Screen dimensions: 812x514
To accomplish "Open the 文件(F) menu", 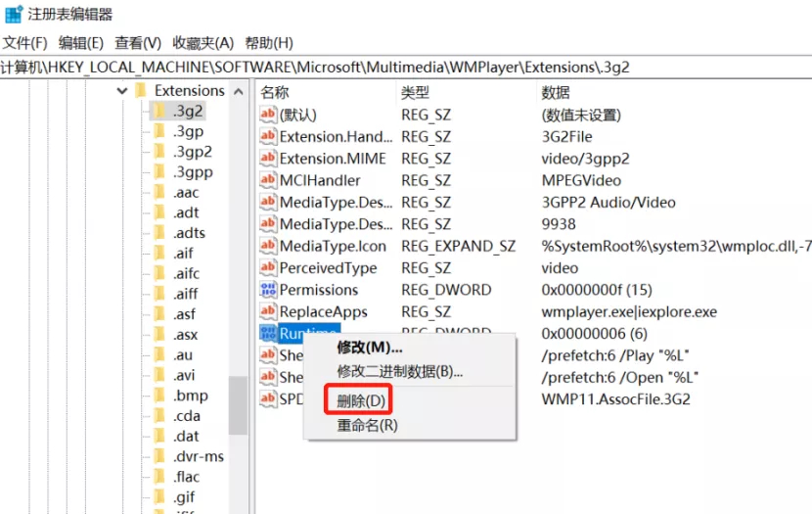I will [x=24, y=43].
